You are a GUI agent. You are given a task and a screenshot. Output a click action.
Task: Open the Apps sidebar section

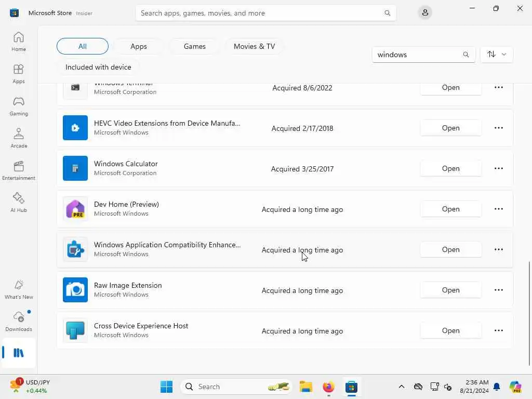(19, 74)
